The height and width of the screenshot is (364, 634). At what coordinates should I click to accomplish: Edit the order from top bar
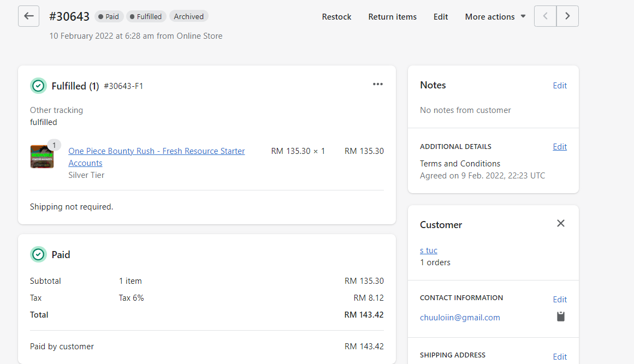(441, 16)
